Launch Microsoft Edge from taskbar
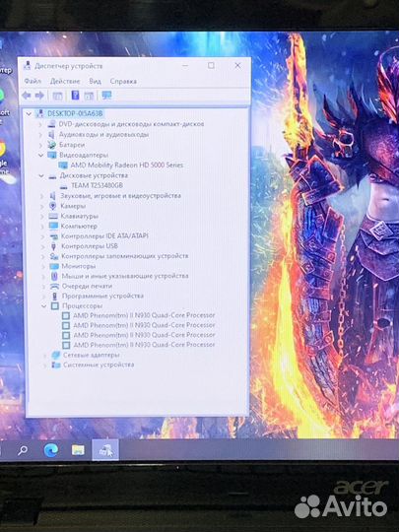Image resolution: width=399 pixels, height=532 pixels. pyautogui.click(x=51, y=450)
